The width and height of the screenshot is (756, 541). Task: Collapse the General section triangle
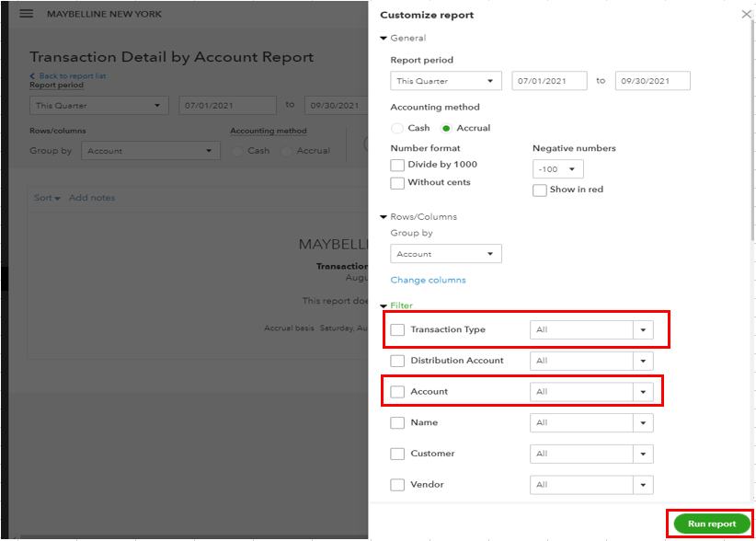pyautogui.click(x=384, y=38)
